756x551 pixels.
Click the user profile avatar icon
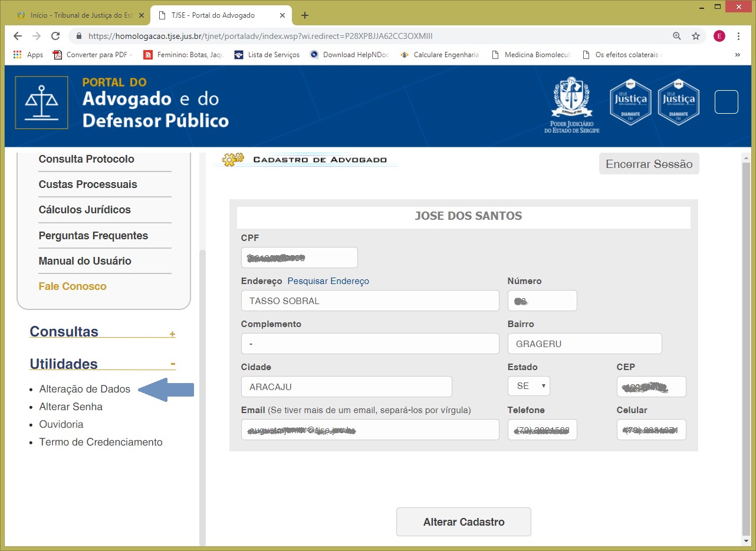click(x=719, y=36)
